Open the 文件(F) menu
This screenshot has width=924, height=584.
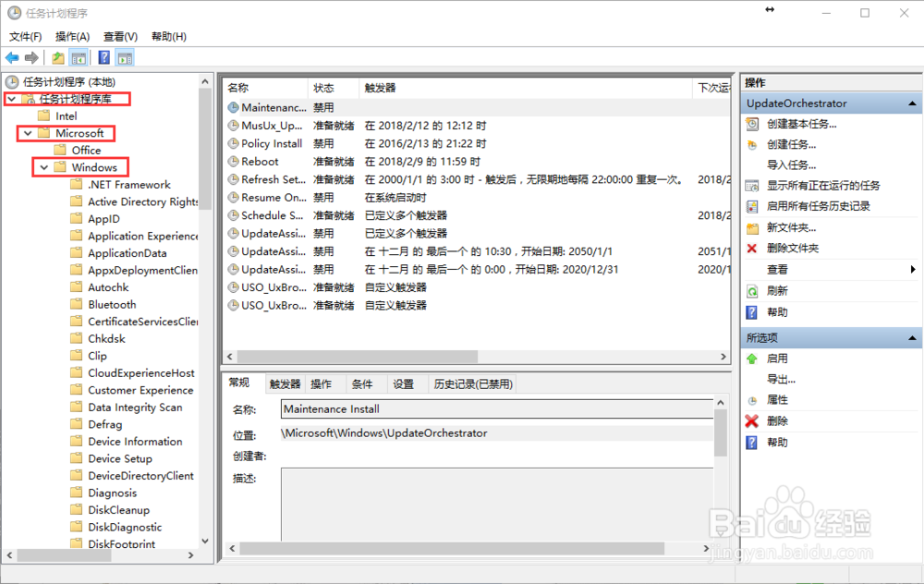(x=25, y=37)
